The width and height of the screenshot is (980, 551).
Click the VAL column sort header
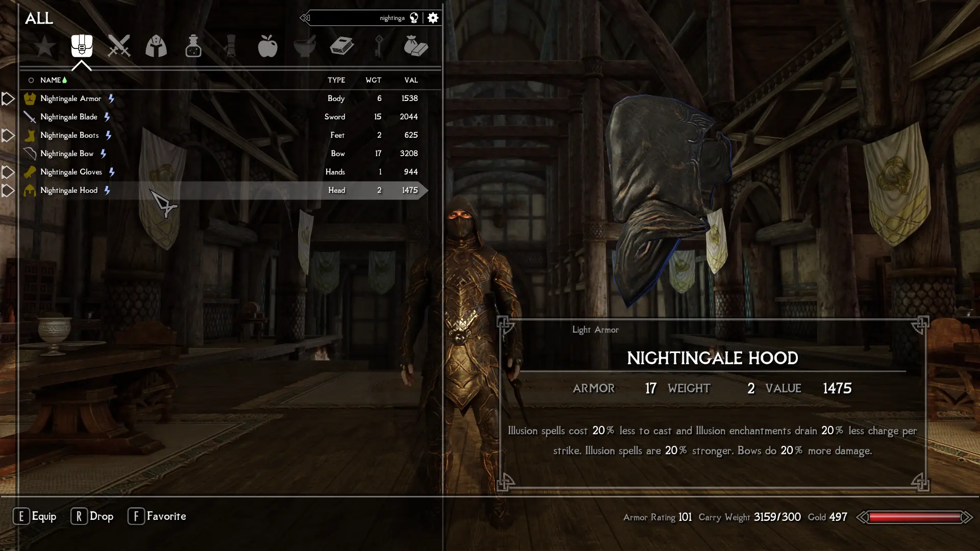[411, 80]
